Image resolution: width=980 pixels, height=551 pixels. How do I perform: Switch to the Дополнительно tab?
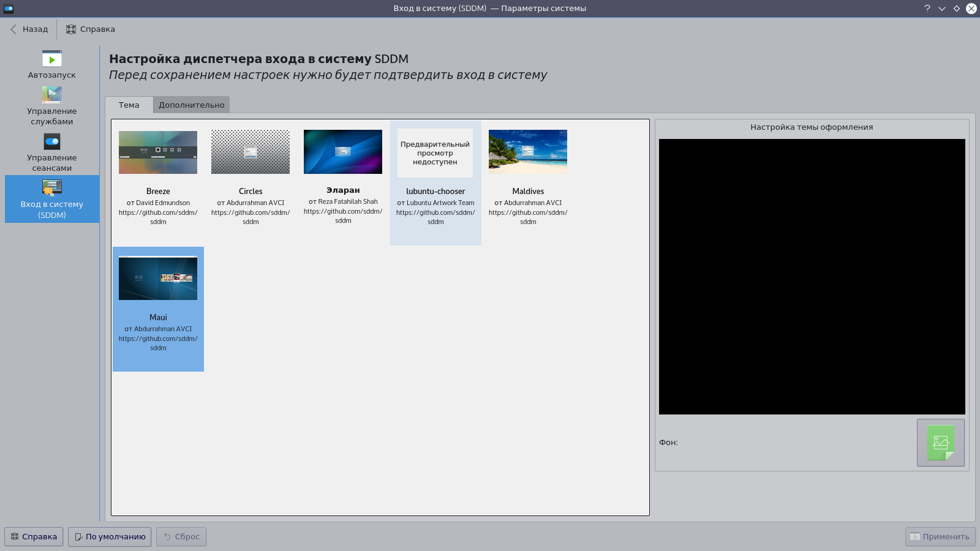[191, 105]
